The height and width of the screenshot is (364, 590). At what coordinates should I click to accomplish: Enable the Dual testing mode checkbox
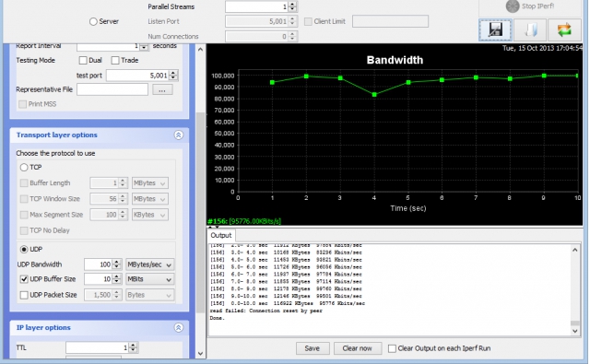[83, 60]
